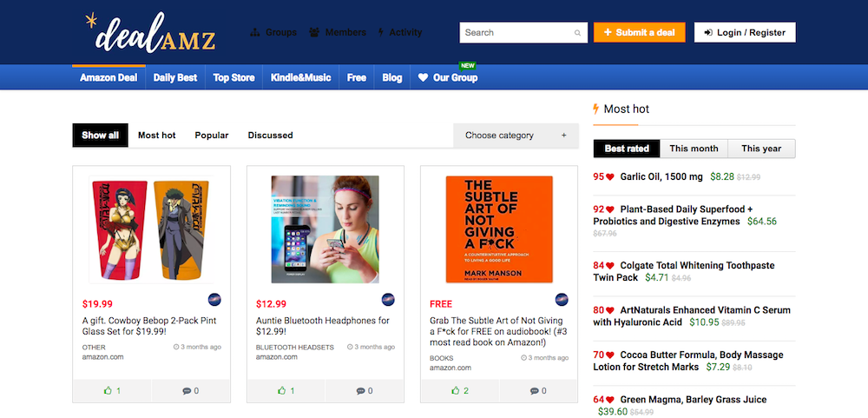
Task: Select the Discussed filter tab
Action: tap(270, 136)
